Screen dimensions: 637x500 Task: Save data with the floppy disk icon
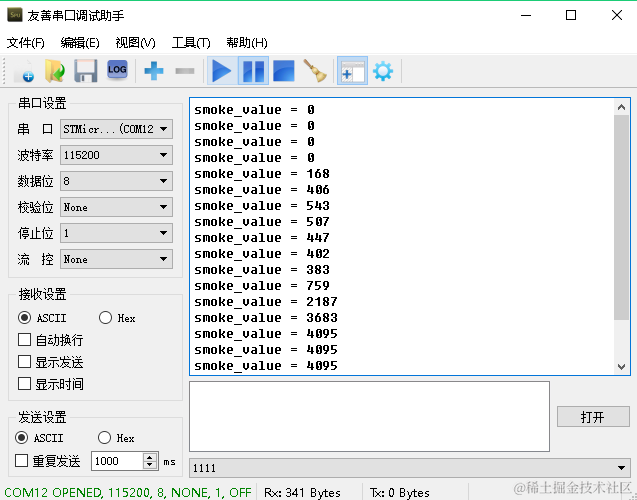coord(86,71)
